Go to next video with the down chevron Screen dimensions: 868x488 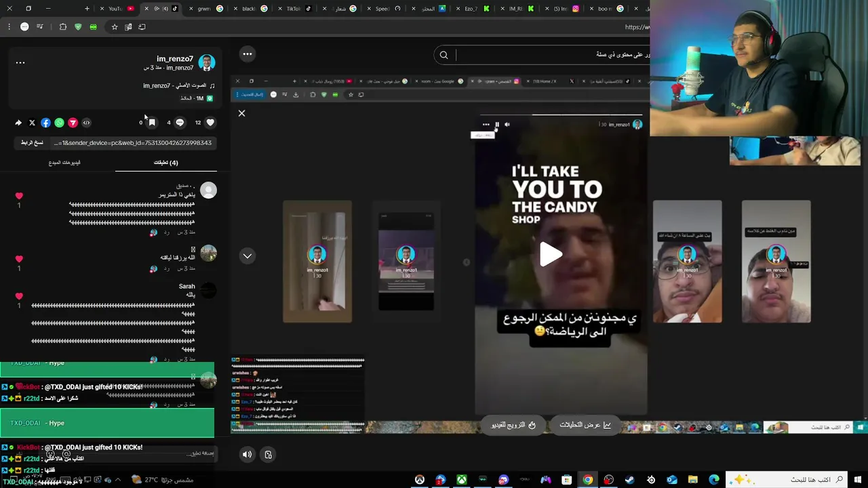point(248,256)
